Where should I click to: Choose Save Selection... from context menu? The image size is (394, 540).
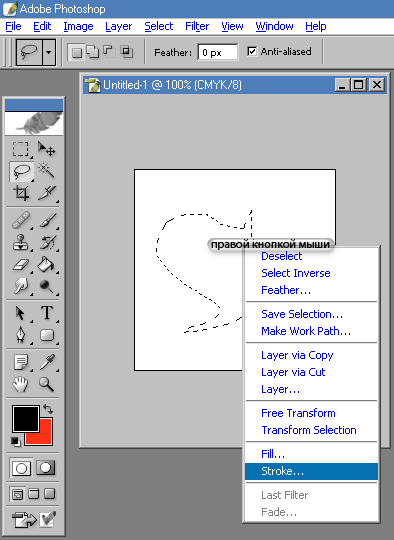point(311,314)
